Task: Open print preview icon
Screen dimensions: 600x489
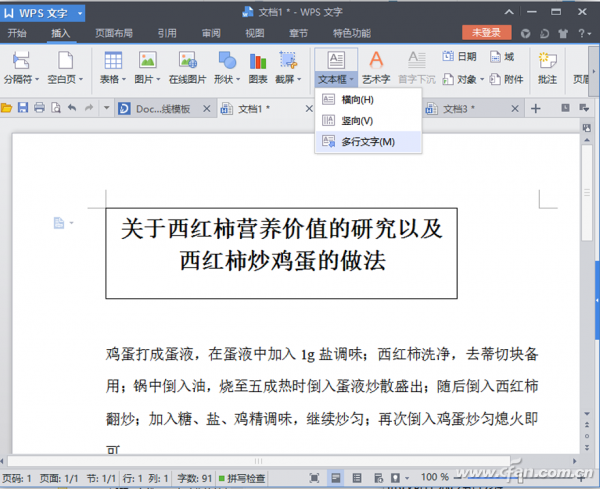Action: (56, 108)
